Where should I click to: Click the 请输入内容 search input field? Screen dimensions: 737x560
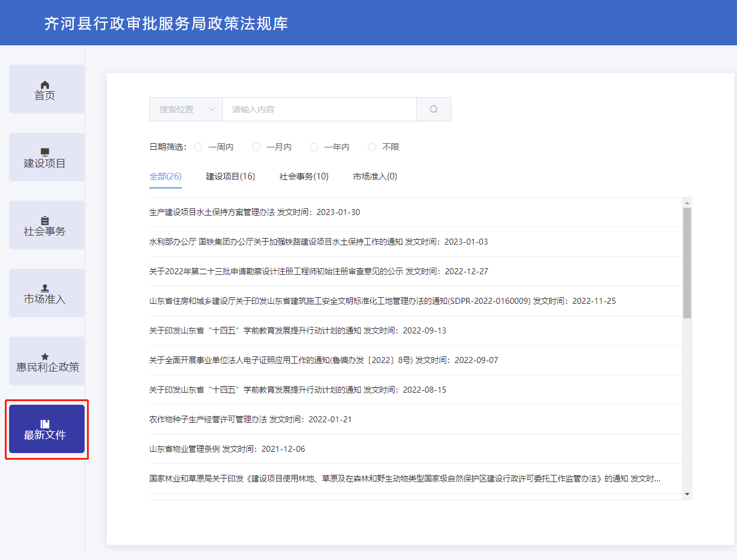coord(319,109)
